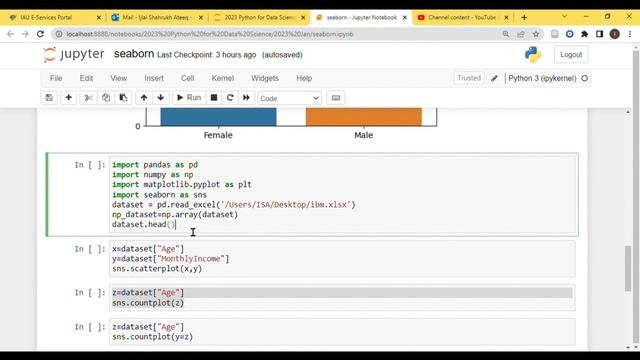Run the selected cell
Screen dimensions: 640x360
coord(189,98)
